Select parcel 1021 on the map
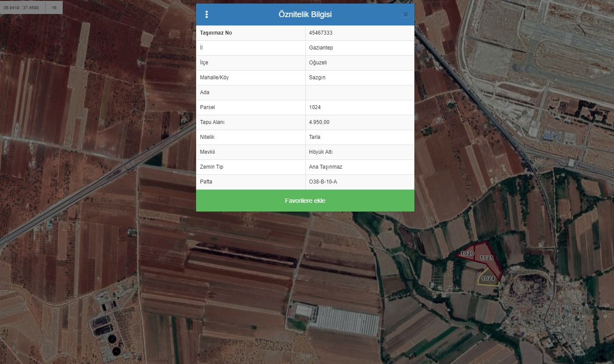614x364 pixels. tap(486, 258)
